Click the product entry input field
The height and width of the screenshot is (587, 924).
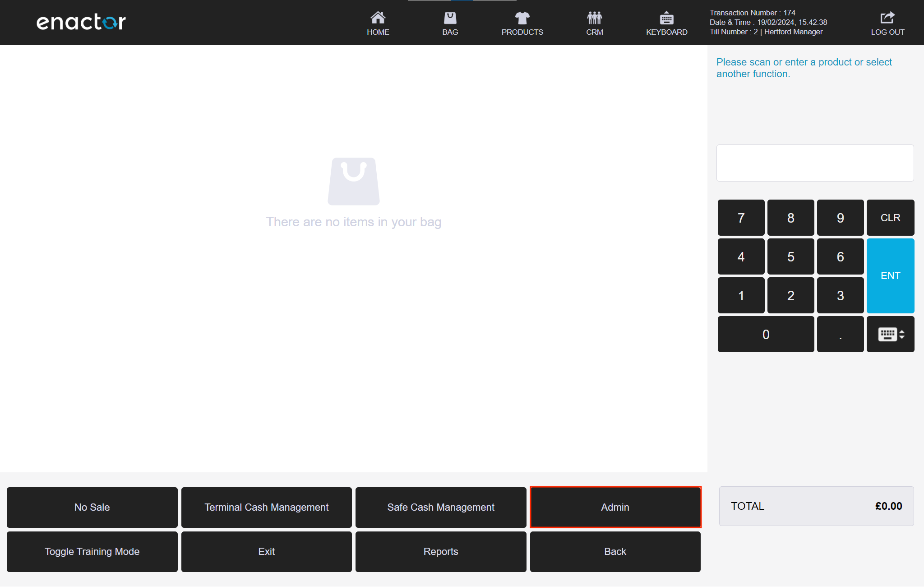[815, 163]
